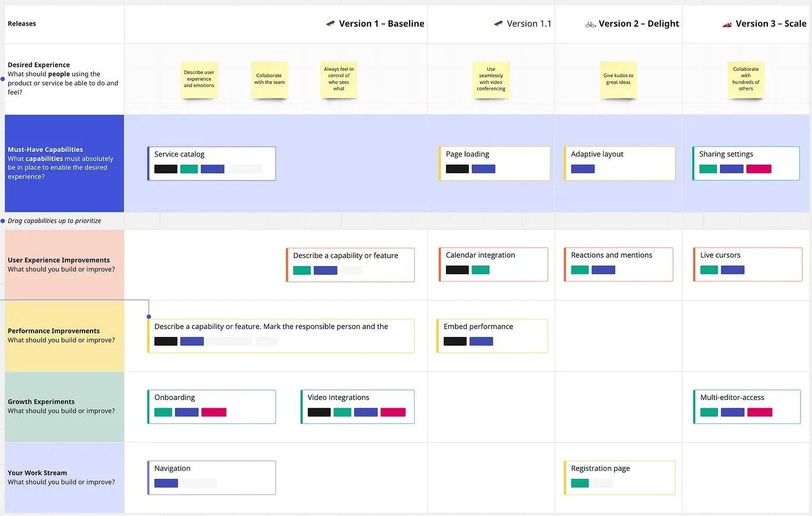812x516 pixels.
Task: Select the pink tag on the Onboarding card
Action: point(214,412)
